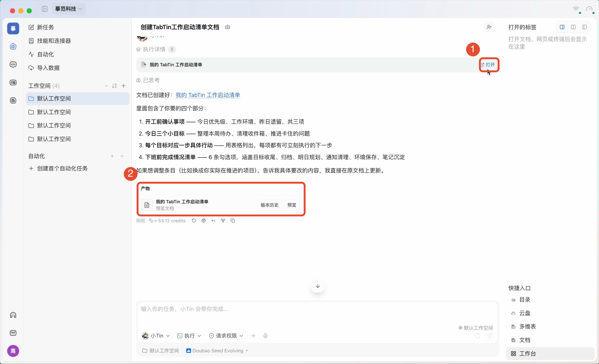Click the 预览 button in 产物 card

[x=292, y=205]
